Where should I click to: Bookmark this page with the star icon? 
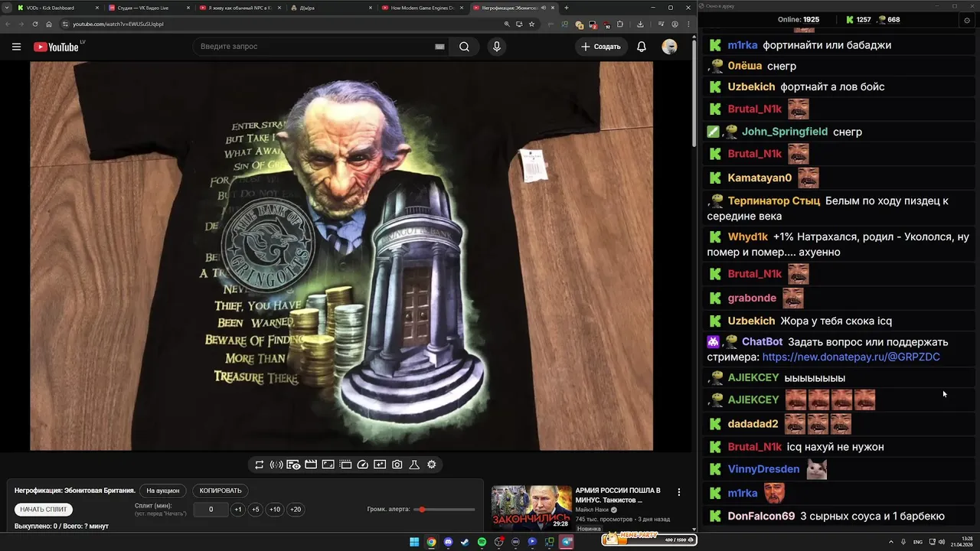[531, 24]
